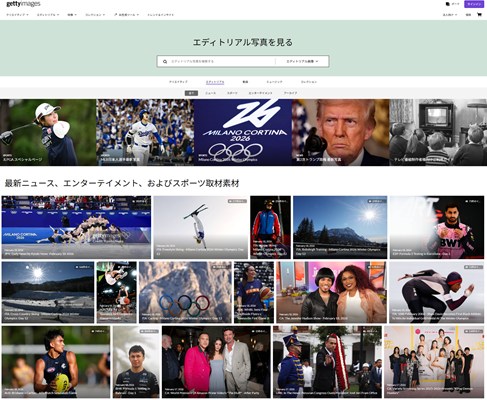
Task: Open the basketball slam dunk photo
Action: click(x=117, y=292)
